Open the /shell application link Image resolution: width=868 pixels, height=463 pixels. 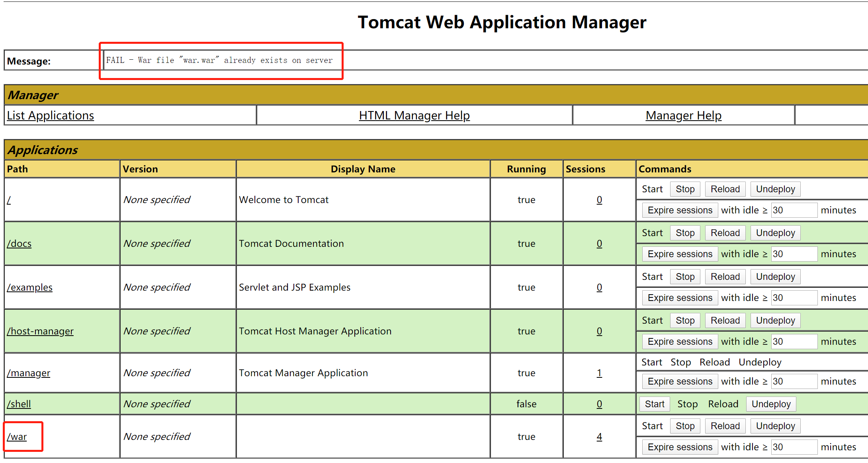19,404
